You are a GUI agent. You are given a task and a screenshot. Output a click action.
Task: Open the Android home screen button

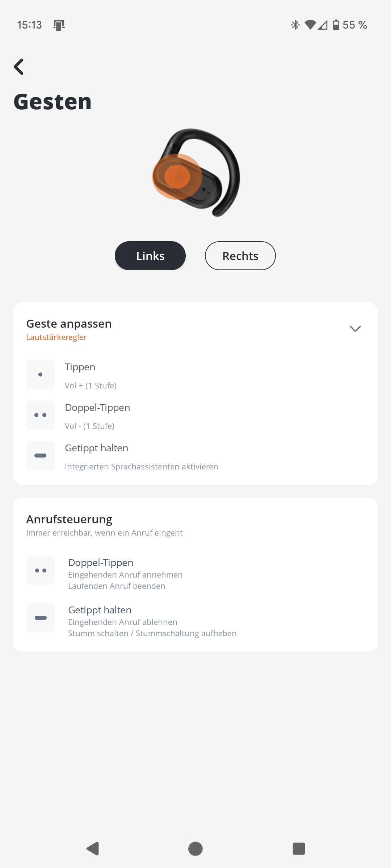(195, 848)
